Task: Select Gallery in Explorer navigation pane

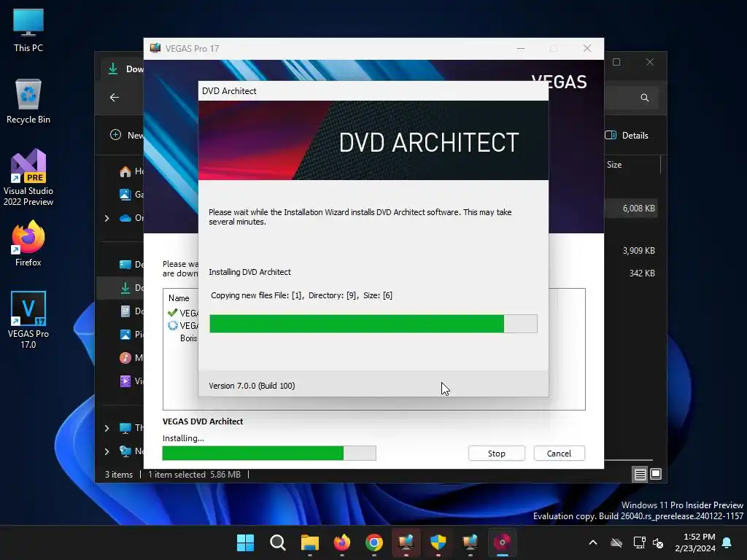Action: (x=130, y=194)
